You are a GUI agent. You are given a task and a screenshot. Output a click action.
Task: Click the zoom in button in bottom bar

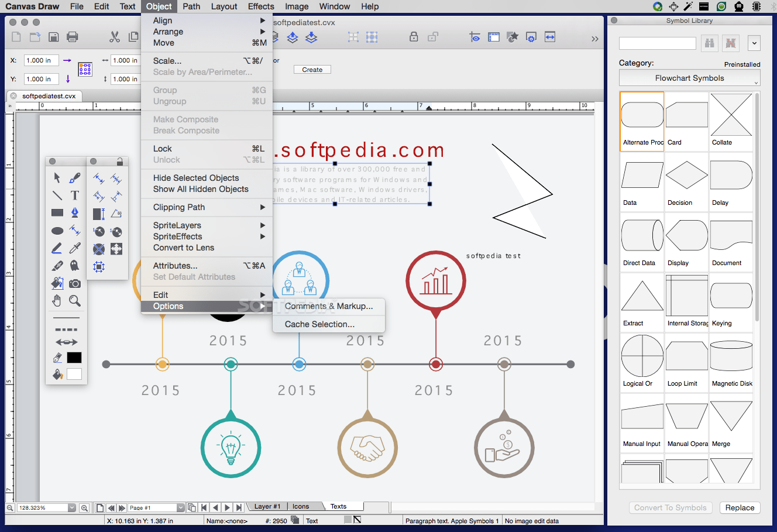click(84, 508)
